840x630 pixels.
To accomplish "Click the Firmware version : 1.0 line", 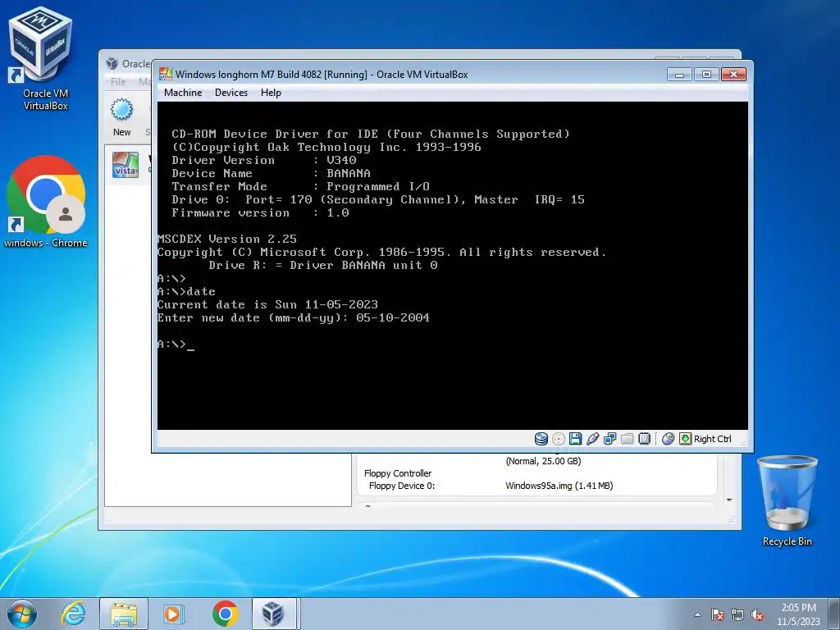I will pyautogui.click(x=260, y=212).
